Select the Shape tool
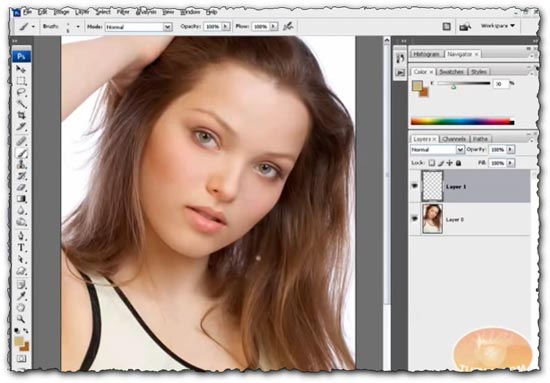This screenshot has width=550, height=383. [x=21, y=271]
